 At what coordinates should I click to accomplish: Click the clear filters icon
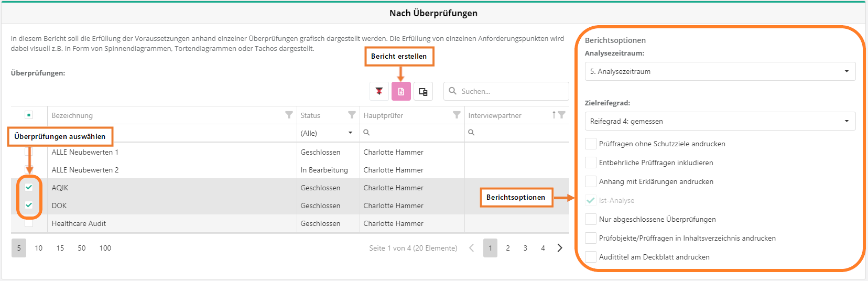point(379,91)
